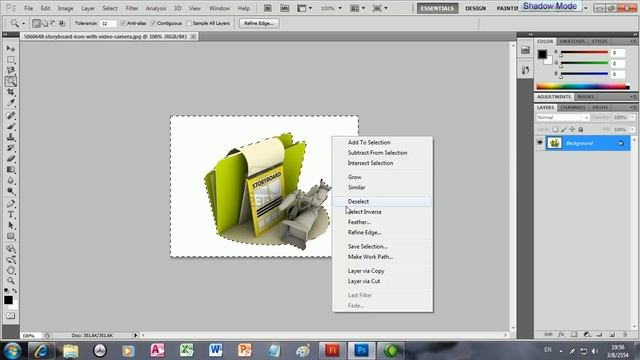
Task: Toggle Quick Mask mode icon
Action: (x=11, y=316)
